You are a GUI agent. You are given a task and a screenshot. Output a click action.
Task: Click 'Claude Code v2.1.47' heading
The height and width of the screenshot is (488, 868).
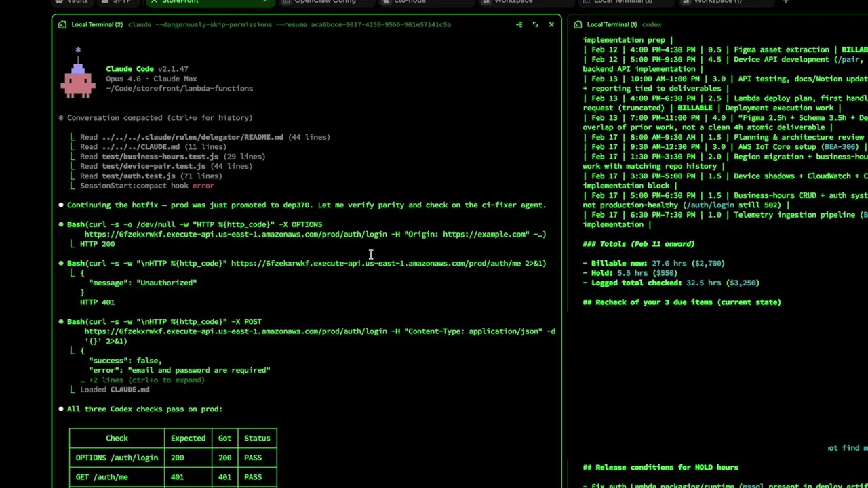coord(147,69)
